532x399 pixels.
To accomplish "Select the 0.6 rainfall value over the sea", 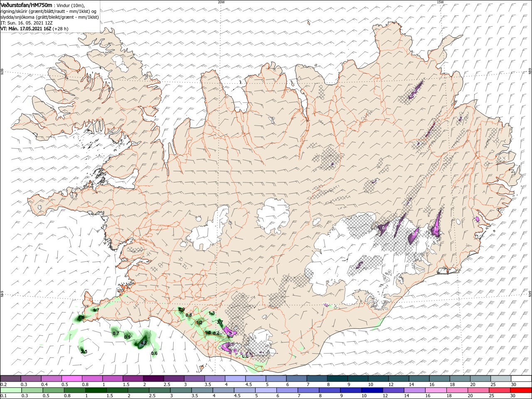I will pyautogui.click(x=154, y=354).
